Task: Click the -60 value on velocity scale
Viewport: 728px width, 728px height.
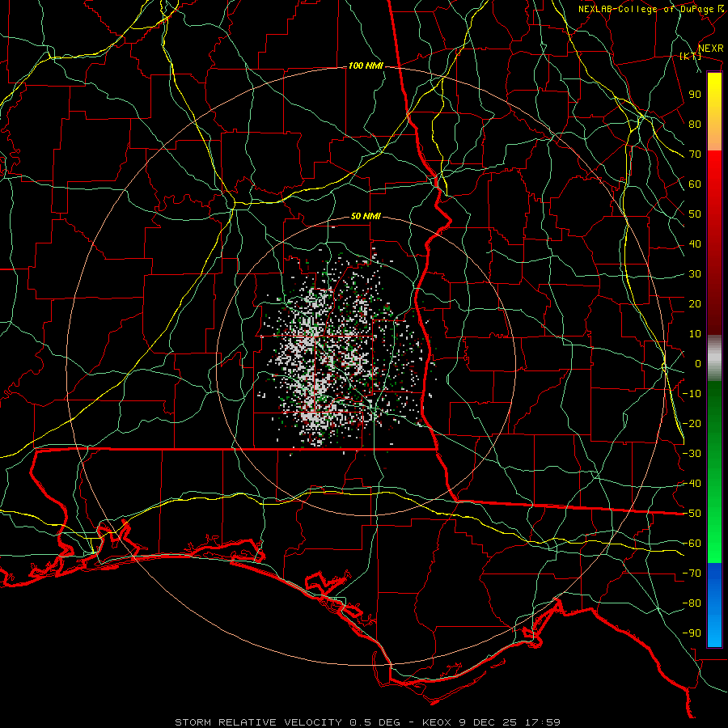Action: 692,544
